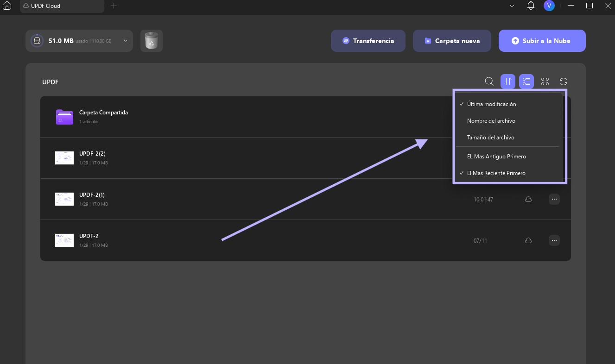Switch to grid view icon
The image size is (615, 364).
(x=545, y=82)
